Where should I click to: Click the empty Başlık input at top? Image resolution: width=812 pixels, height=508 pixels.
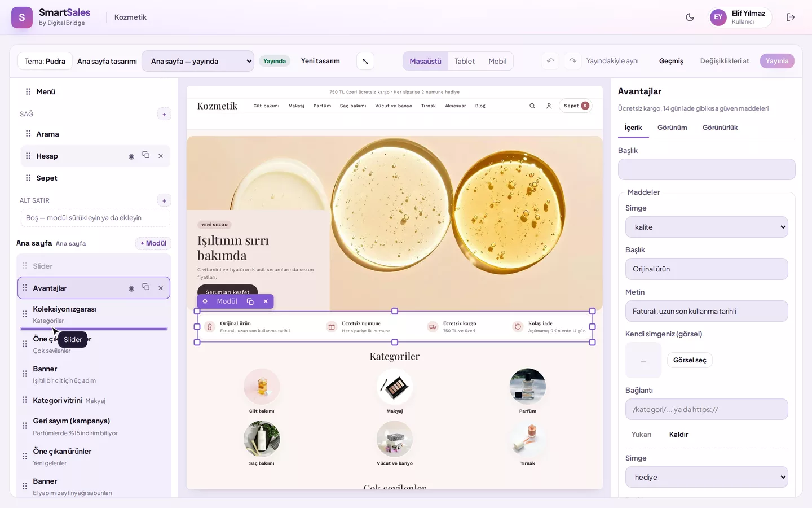click(x=707, y=169)
